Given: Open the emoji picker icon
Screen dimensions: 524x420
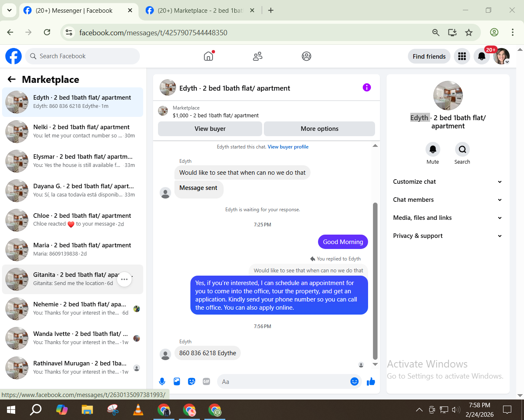Looking at the screenshot, I should click(x=355, y=381).
